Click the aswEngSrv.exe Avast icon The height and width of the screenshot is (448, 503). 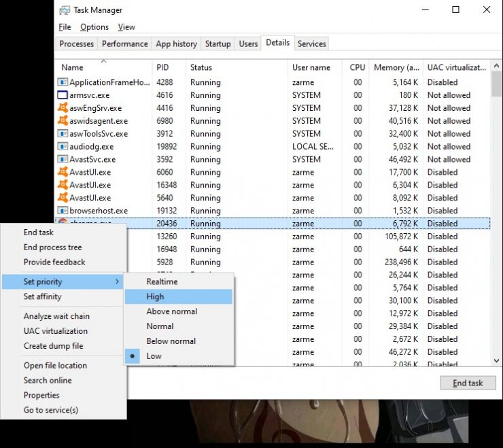(63, 108)
